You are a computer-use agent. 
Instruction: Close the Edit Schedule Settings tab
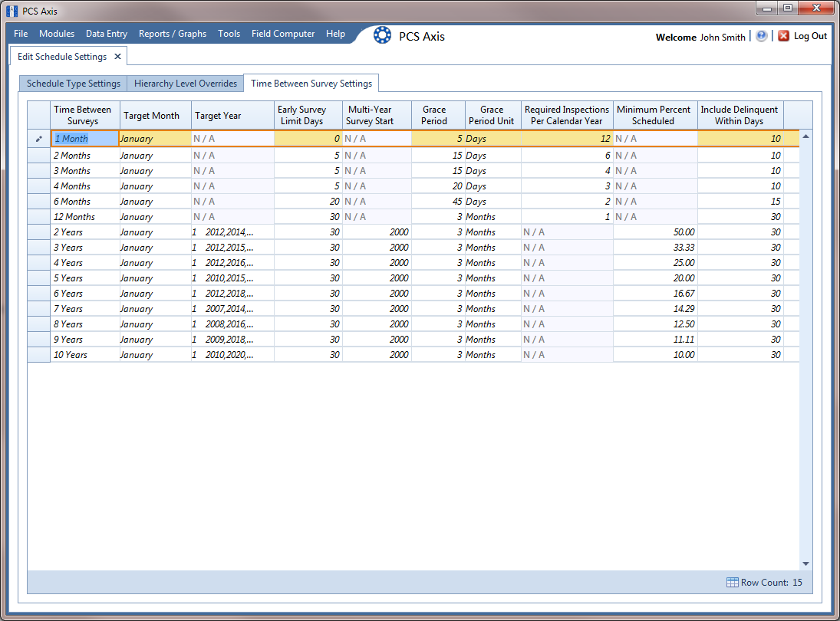117,56
